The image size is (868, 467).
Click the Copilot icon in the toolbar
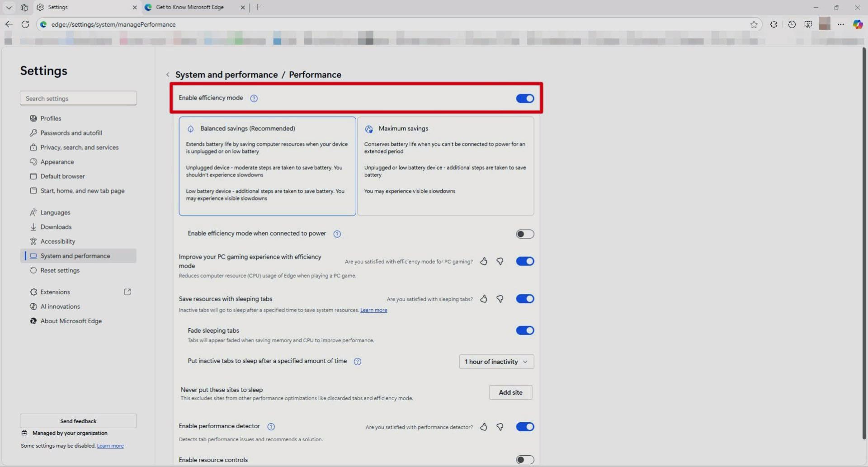(x=857, y=24)
